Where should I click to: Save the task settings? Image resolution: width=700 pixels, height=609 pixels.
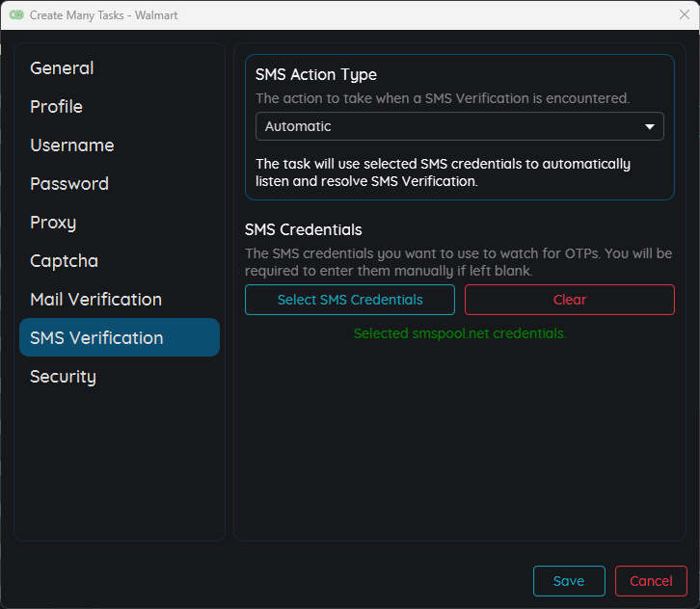pos(568,581)
